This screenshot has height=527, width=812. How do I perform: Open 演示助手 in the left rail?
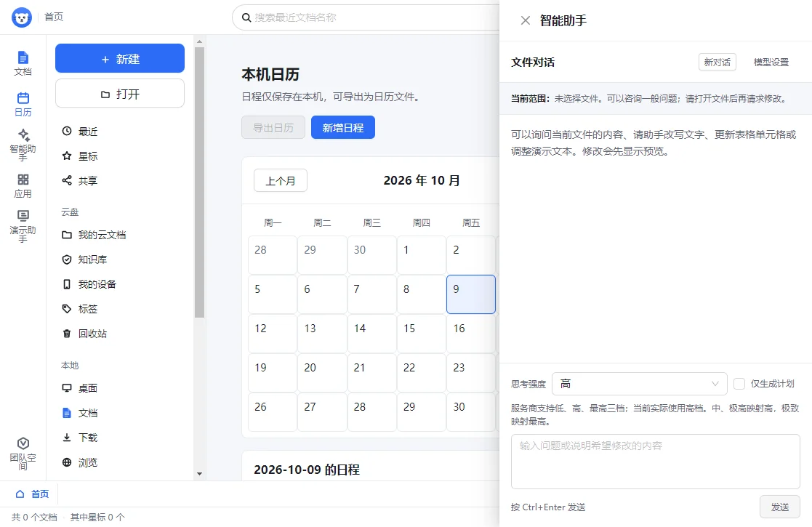pyautogui.click(x=23, y=226)
